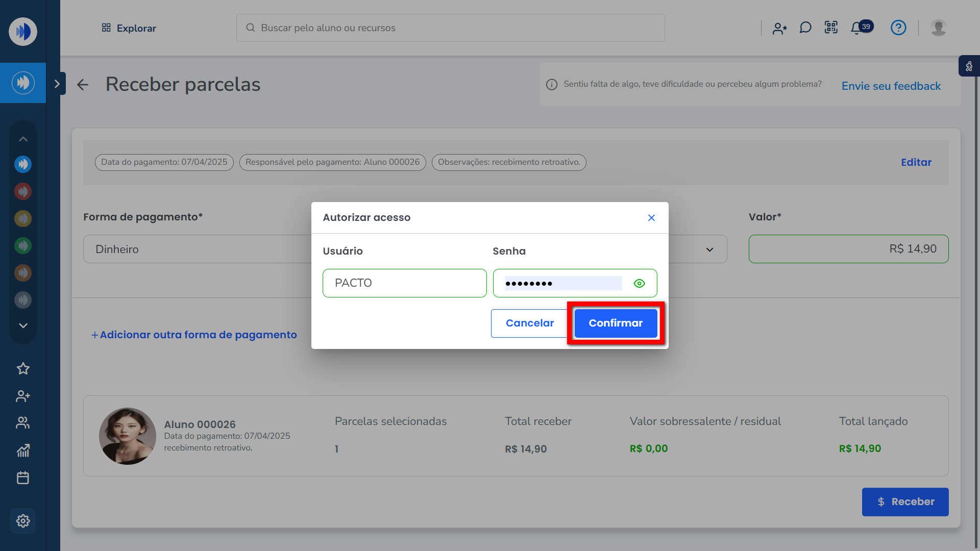The width and height of the screenshot is (980, 551).
Task: Click the Cancelar button
Action: pos(529,323)
